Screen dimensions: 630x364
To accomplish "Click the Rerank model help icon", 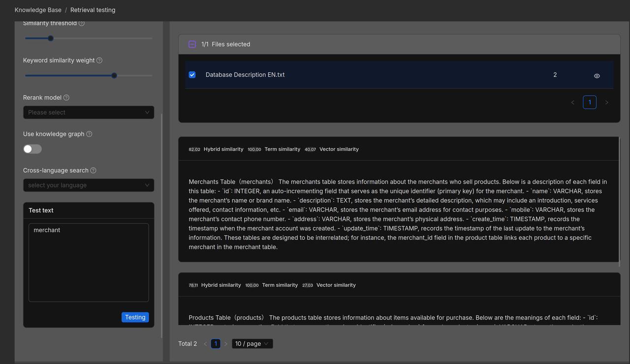I will pyautogui.click(x=66, y=98).
